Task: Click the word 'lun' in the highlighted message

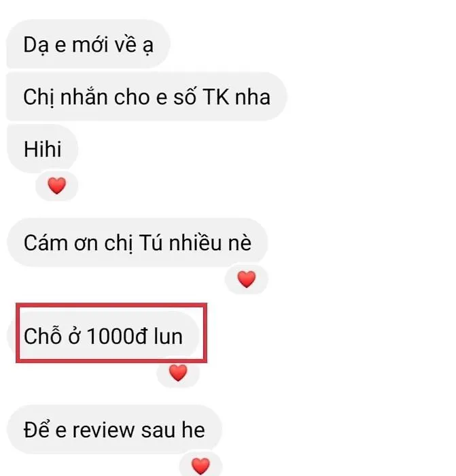Action: pyautogui.click(x=168, y=336)
